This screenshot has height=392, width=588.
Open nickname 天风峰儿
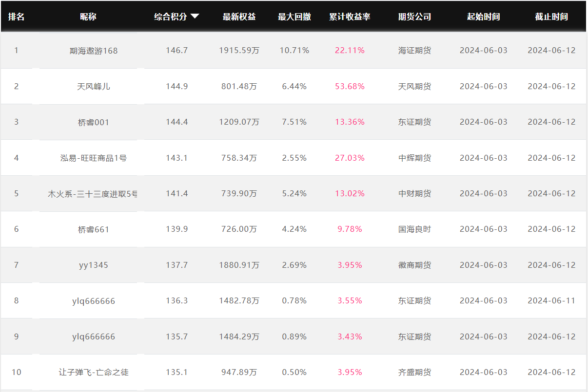click(x=94, y=86)
